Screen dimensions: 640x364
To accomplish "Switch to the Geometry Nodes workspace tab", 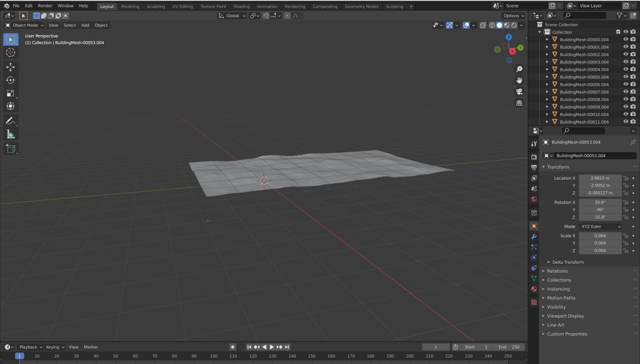I will (362, 6).
